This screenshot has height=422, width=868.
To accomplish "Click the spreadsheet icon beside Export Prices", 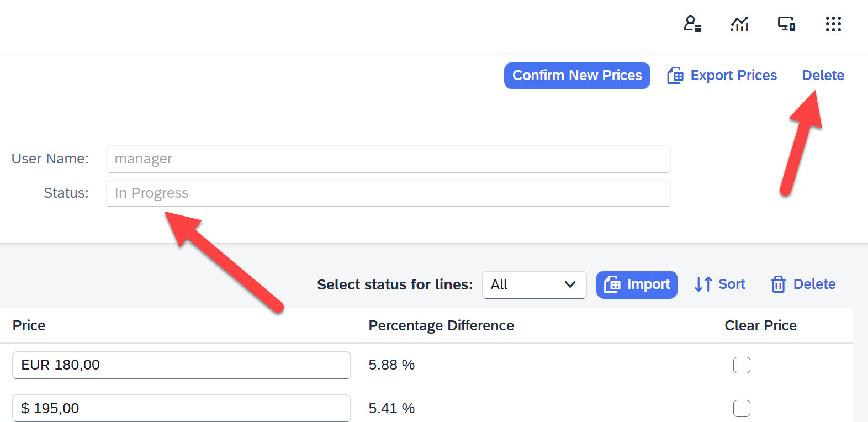I will 675,76.
